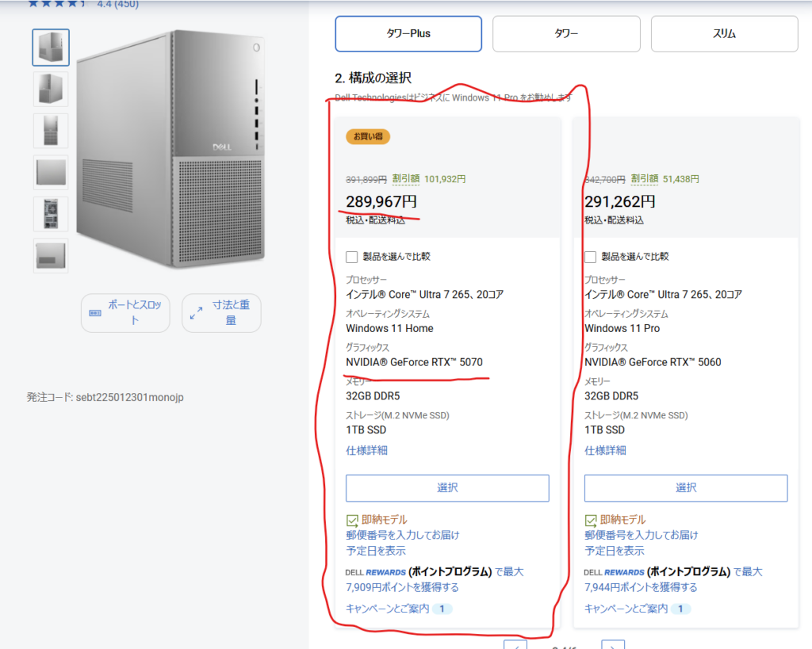Click the expand arrows icon in 寸法と重量 button
The height and width of the screenshot is (649, 812).
(197, 312)
